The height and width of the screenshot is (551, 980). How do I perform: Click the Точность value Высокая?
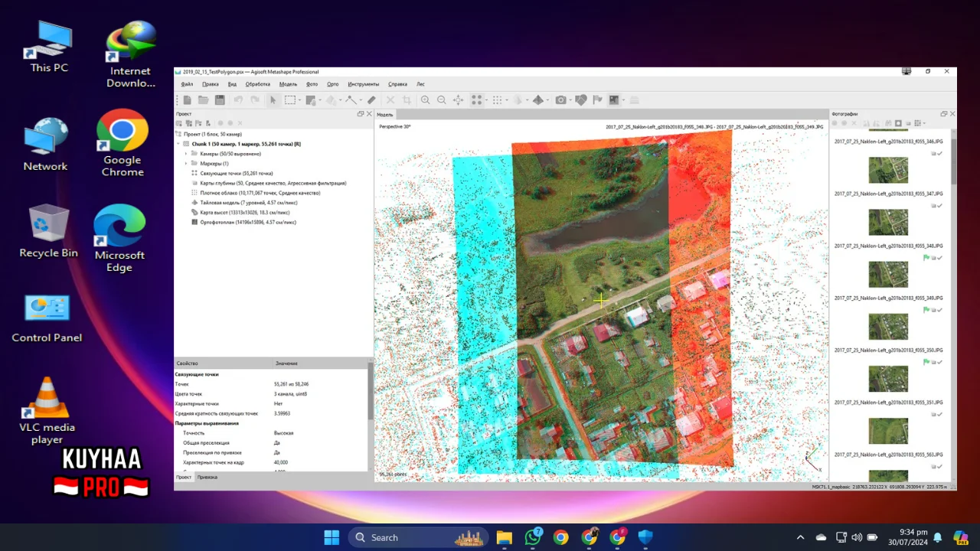pos(283,432)
